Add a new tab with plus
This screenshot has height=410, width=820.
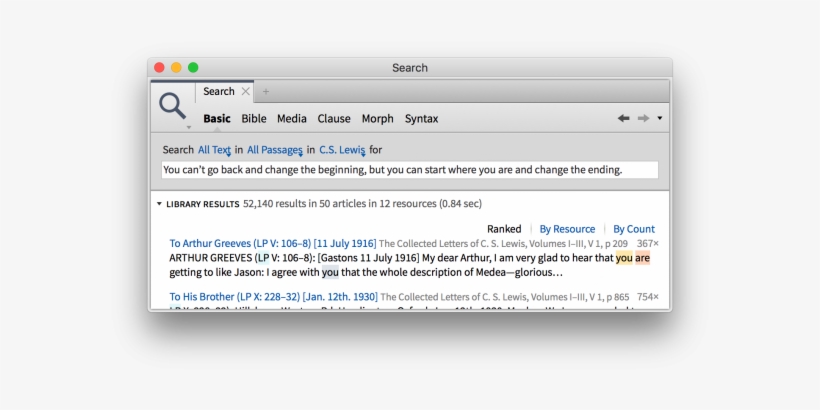266,92
